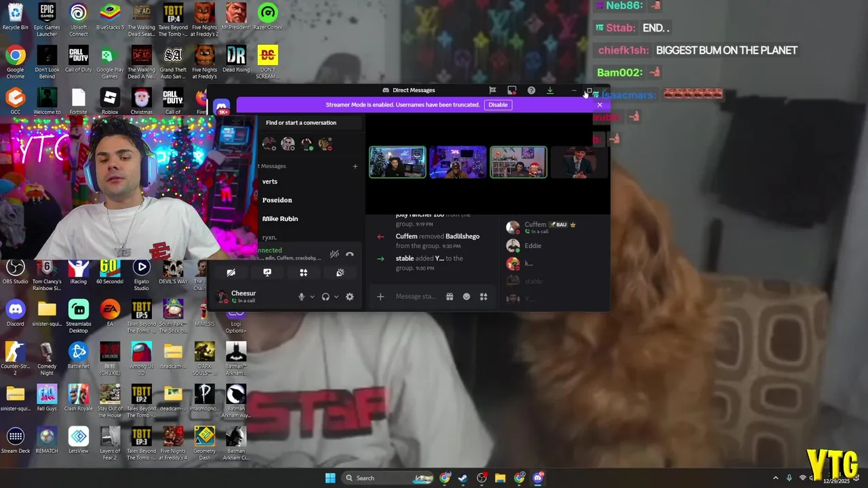
Task: Disable Streamer Mode in Discord
Action: click(x=498, y=104)
